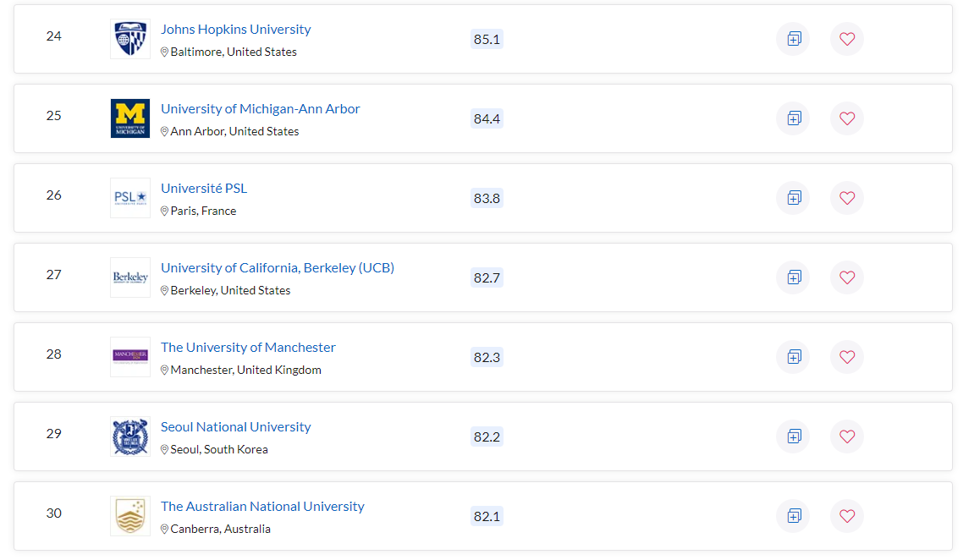963x560 pixels.
Task: Open Johns Hopkins University link
Action: tap(236, 29)
